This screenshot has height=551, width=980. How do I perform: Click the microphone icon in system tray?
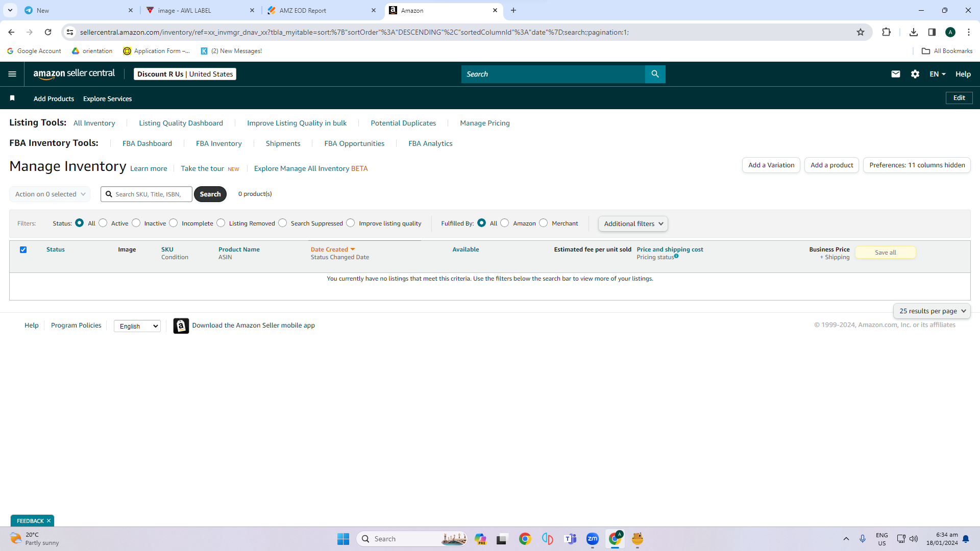pos(863,539)
